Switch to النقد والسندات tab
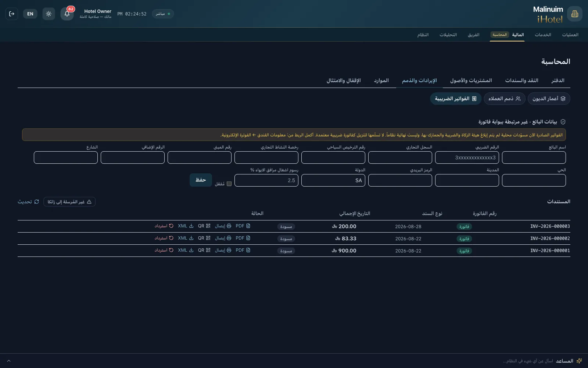This screenshot has height=368, width=588. coord(521,80)
